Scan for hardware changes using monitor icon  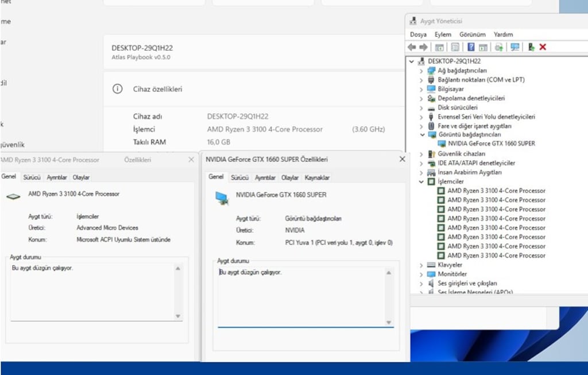[515, 47]
